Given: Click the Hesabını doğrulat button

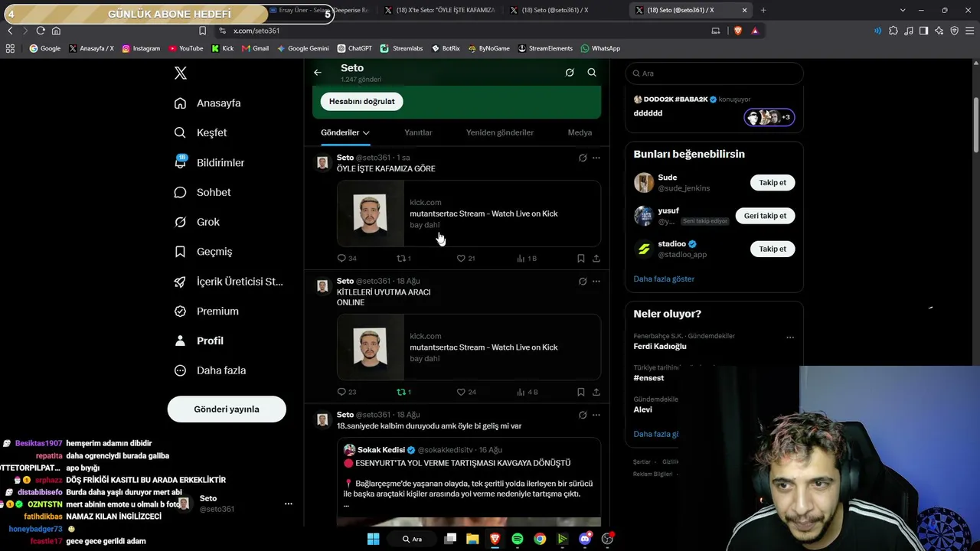Looking at the screenshot, I should (x=362, y=101).
